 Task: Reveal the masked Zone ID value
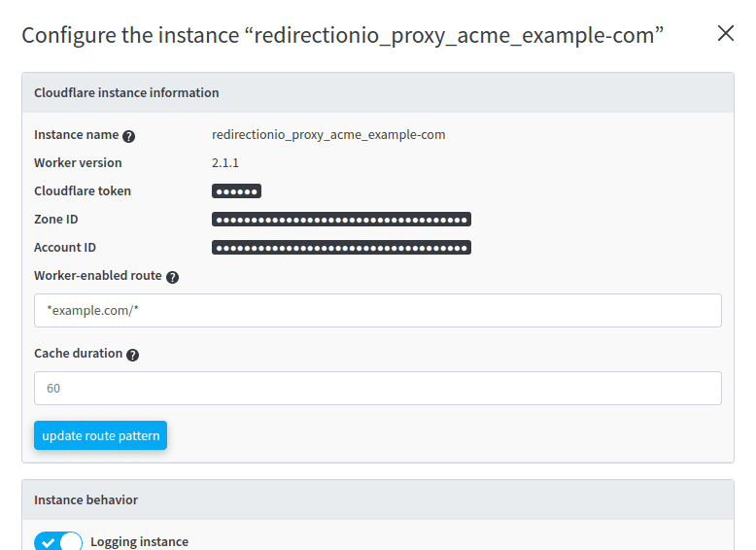pyautogui.click(x=341, y=220)
